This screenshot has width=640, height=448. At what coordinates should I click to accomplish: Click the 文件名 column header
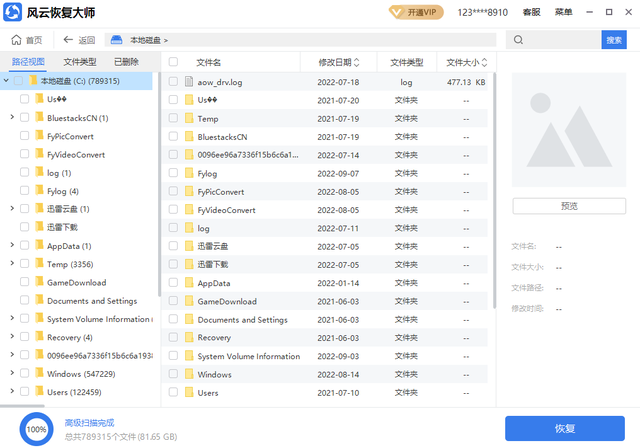(209, 62)
